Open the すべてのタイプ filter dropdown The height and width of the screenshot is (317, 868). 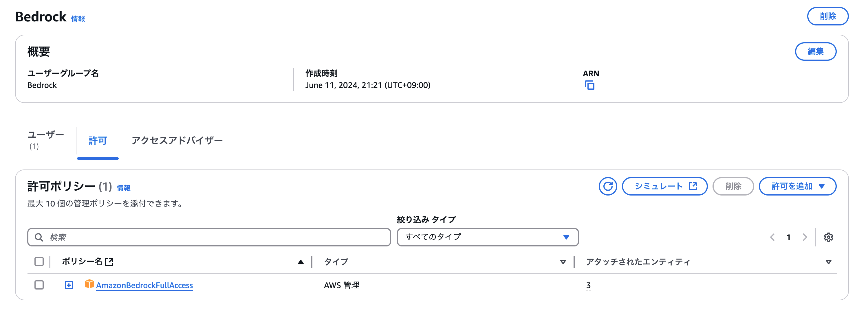[487, 237]
